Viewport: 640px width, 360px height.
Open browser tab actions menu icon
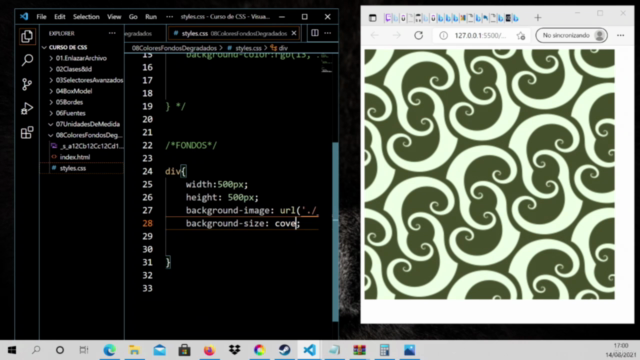pos(372,18)
